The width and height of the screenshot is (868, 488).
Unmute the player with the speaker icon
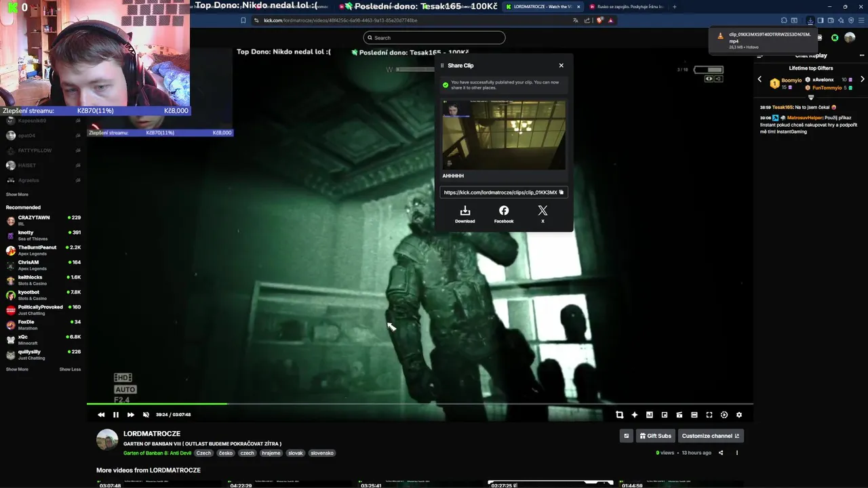tap(146, 415)
